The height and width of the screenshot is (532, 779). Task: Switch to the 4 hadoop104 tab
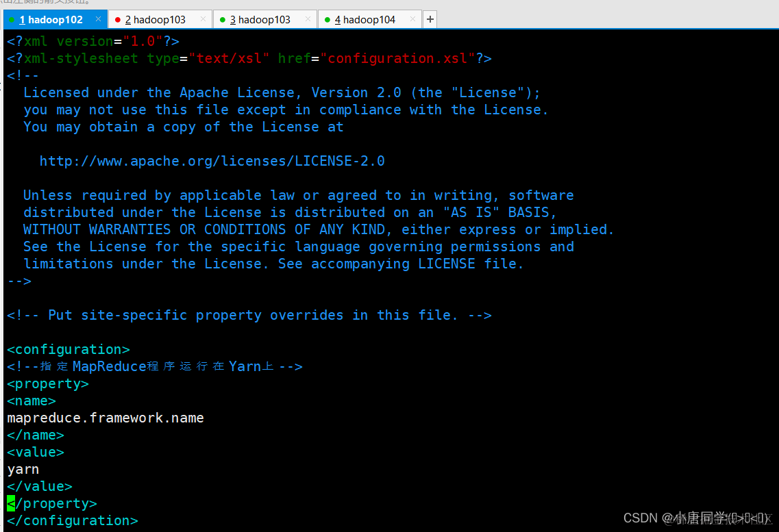pyautogui.click(x=369, y=19)
